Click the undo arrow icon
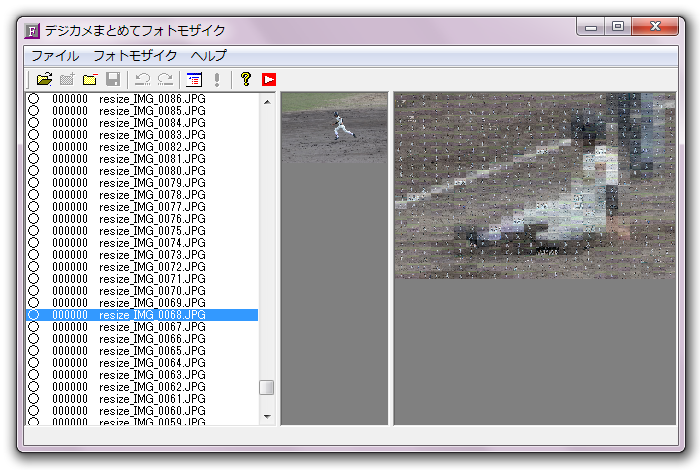Image resolution: width=700 pixels, height=470 pixels. click(x=142, y=79)
